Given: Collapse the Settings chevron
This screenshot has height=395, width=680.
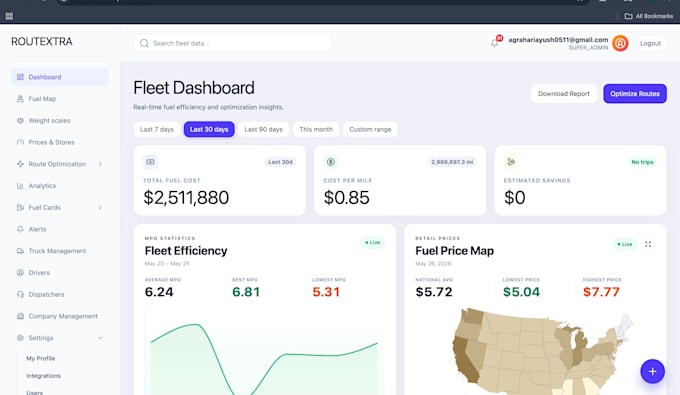Looking at the screenshot, I should pos(100,338).
